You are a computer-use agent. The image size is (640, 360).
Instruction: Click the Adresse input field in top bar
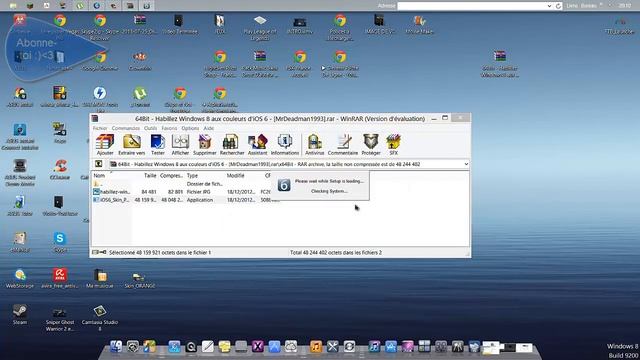click(x=471, y=6)
